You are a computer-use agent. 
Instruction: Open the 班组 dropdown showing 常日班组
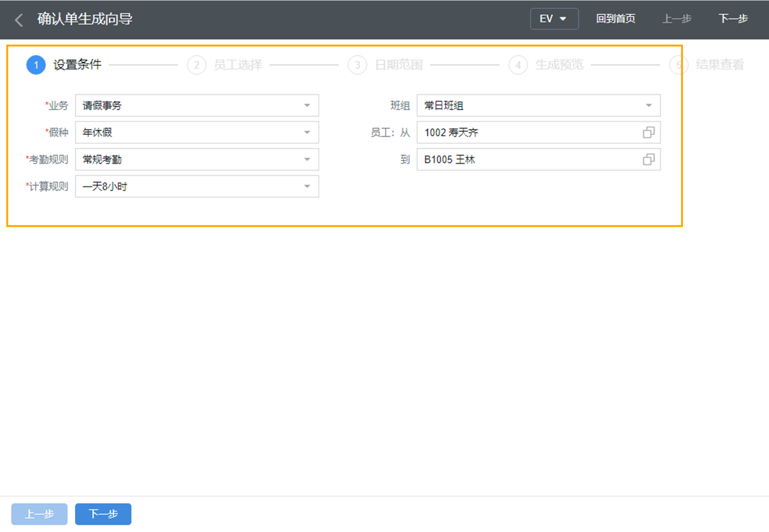click(x=539, y=105)
